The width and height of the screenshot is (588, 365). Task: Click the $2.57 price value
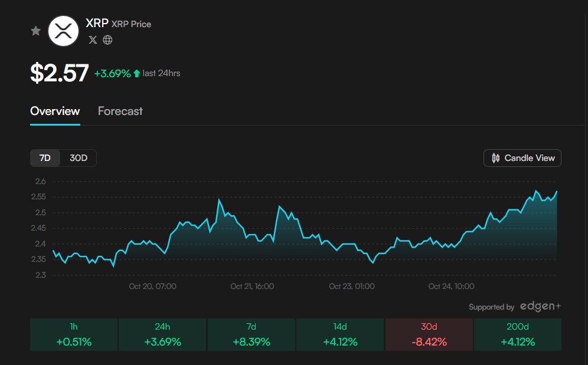59,73
